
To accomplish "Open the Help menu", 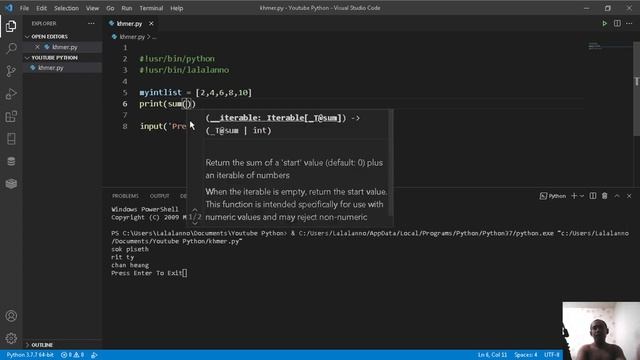I will (x=176, y=8).
